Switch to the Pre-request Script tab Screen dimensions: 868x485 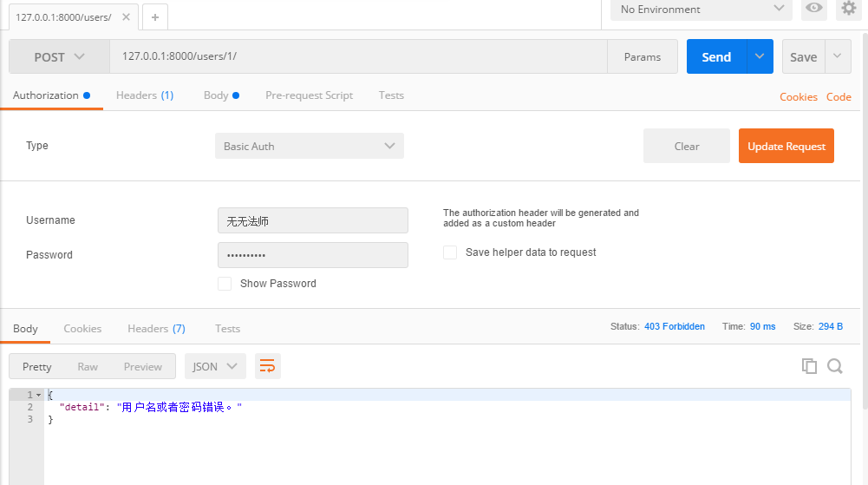point(309,95)
